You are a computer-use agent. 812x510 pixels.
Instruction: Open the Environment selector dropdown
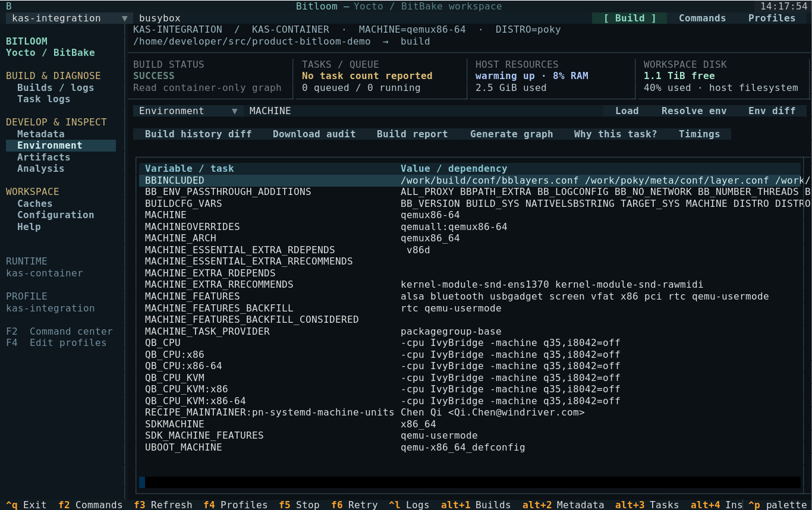click(188, 111)
